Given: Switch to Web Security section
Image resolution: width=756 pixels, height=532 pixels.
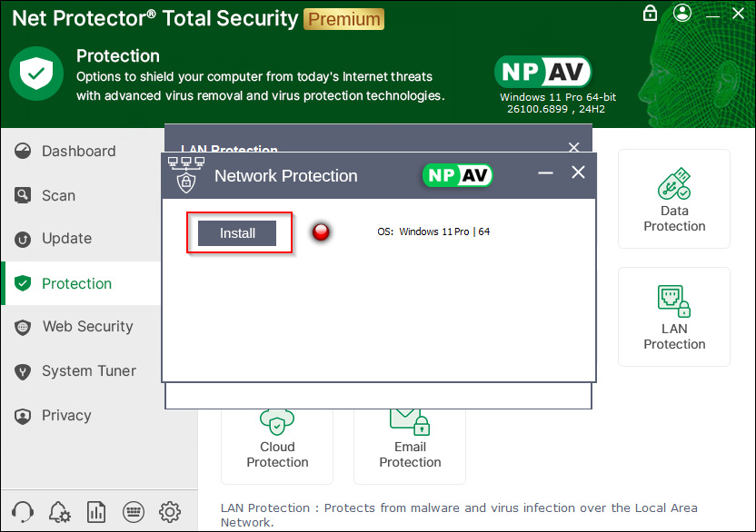Looking at the screenshot, I should (x=87, y=327).
